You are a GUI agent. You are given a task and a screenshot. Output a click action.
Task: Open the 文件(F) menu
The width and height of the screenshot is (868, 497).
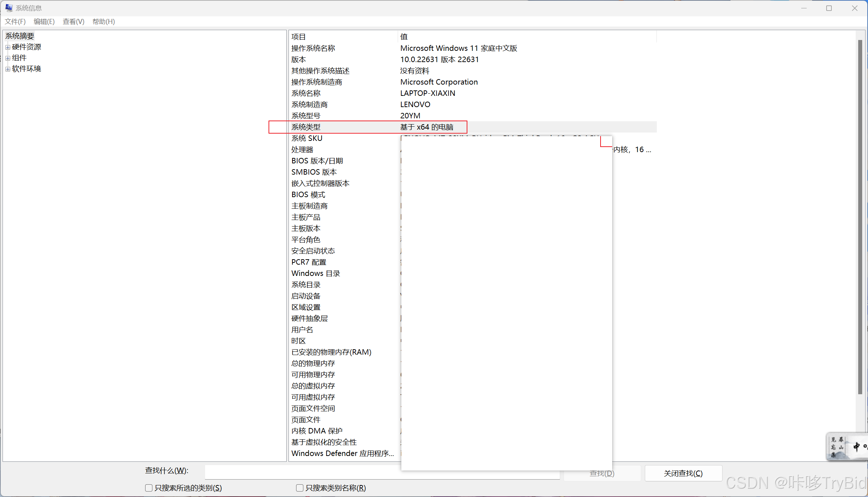[15, 21]
